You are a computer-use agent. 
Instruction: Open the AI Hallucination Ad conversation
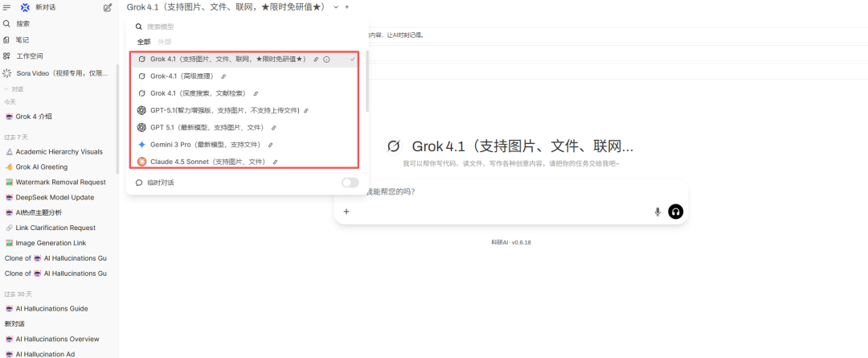(55, 353)
